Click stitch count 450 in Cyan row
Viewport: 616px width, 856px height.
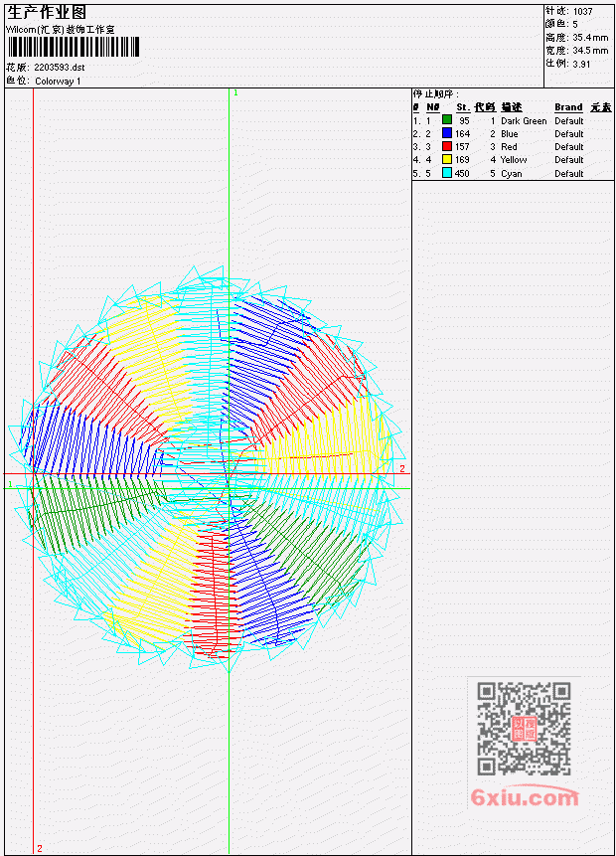[463, 174]
